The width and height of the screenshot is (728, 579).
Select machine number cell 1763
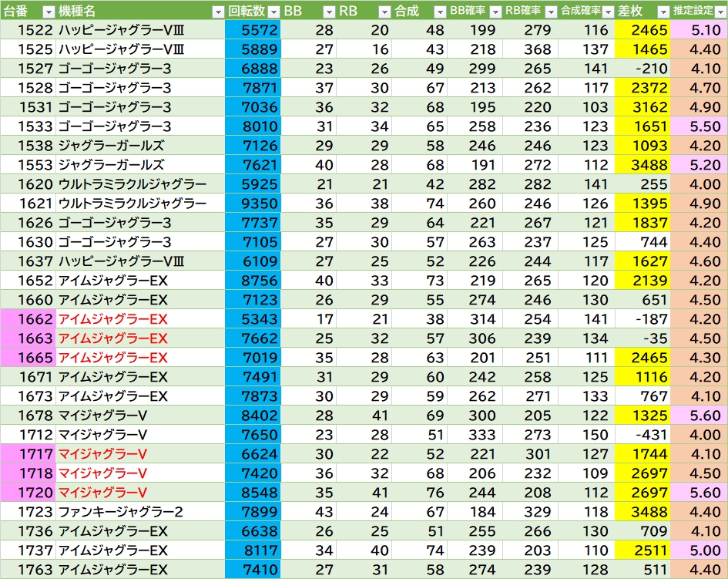pos(29,570)
